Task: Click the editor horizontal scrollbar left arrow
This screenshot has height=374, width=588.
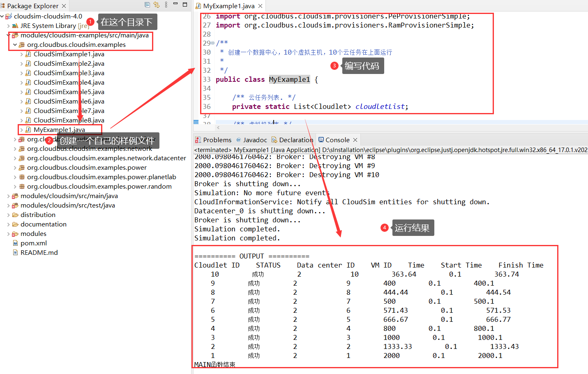Action: click(218, 128)
